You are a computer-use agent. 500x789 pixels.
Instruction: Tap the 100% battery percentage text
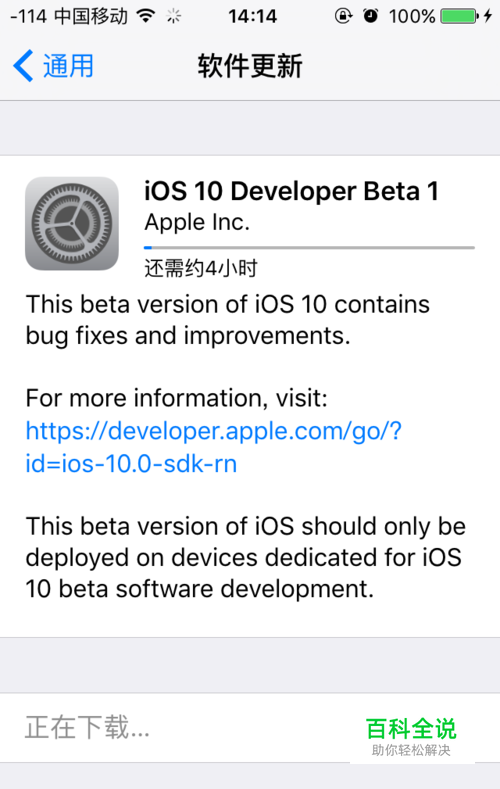coord(411,17)
